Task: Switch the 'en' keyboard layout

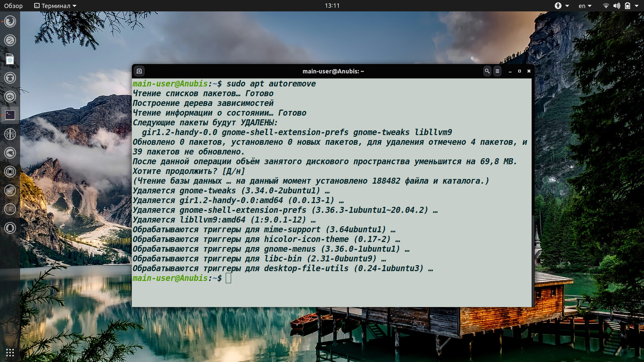Action: tap(585, 6)
